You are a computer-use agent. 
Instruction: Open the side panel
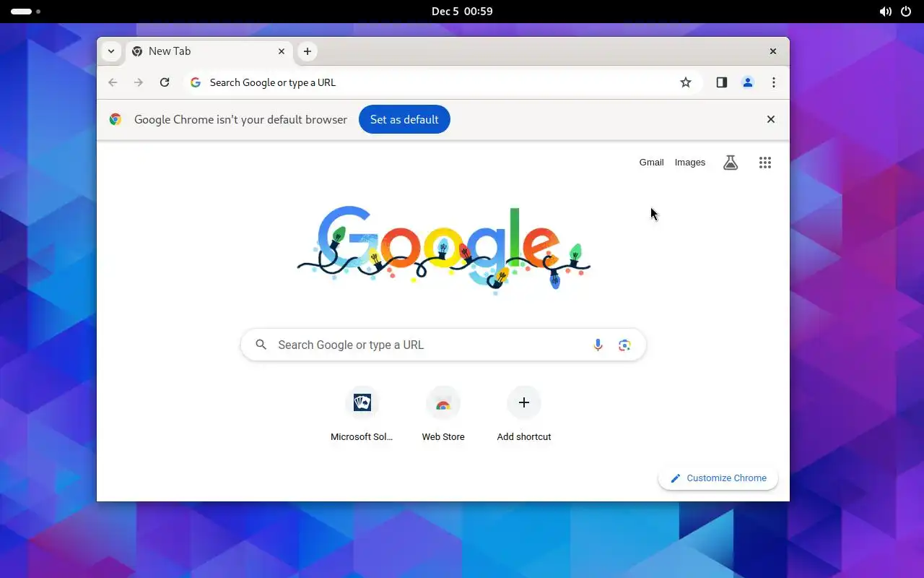click(x=722, y=82)
